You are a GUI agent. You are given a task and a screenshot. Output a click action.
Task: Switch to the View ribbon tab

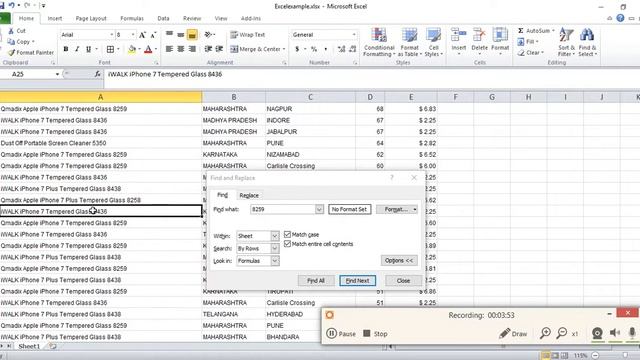point(221,18)
